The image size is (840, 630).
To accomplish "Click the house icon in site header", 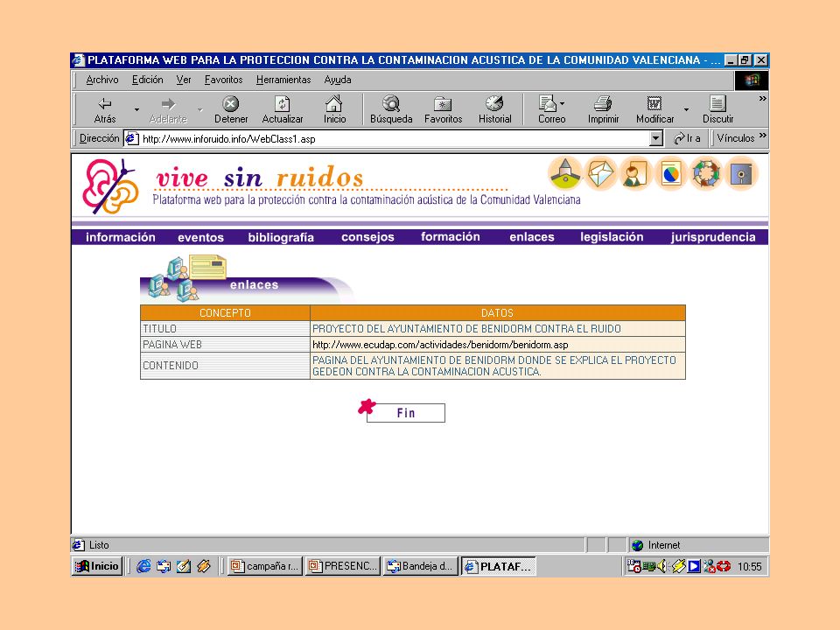I will (x=564, y=173).
